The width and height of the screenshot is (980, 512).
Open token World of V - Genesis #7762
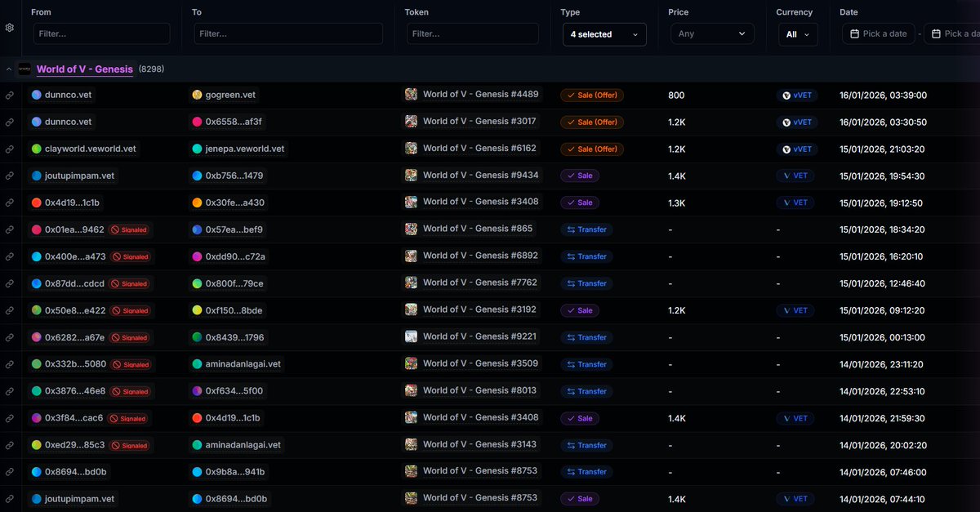point(480,283)
